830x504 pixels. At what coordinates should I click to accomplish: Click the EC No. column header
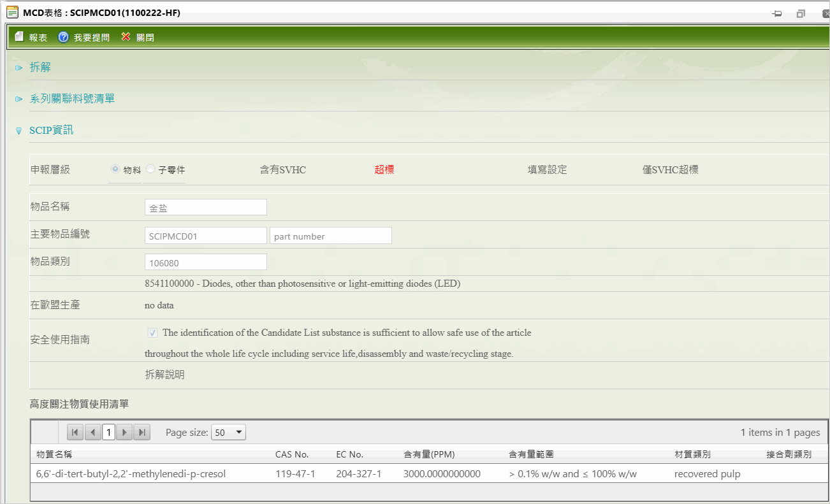click(x=349, y=454)
